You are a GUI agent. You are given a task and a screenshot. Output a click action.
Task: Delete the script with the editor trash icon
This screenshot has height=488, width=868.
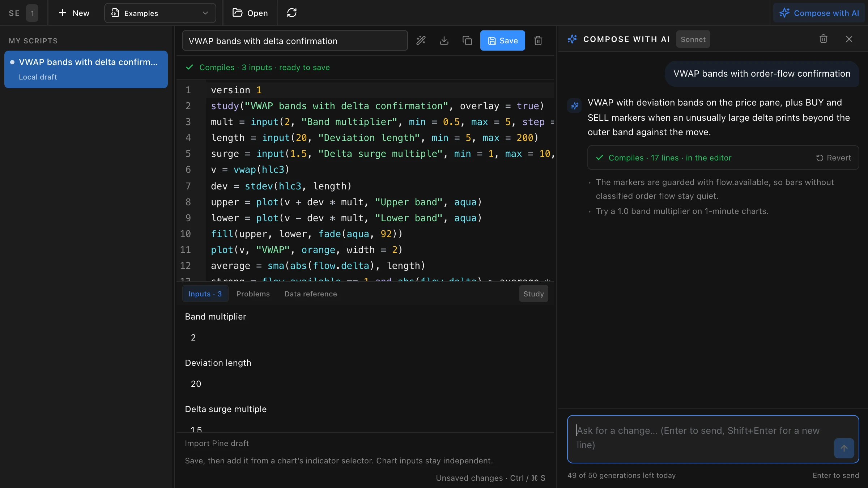tap(538, 40)
